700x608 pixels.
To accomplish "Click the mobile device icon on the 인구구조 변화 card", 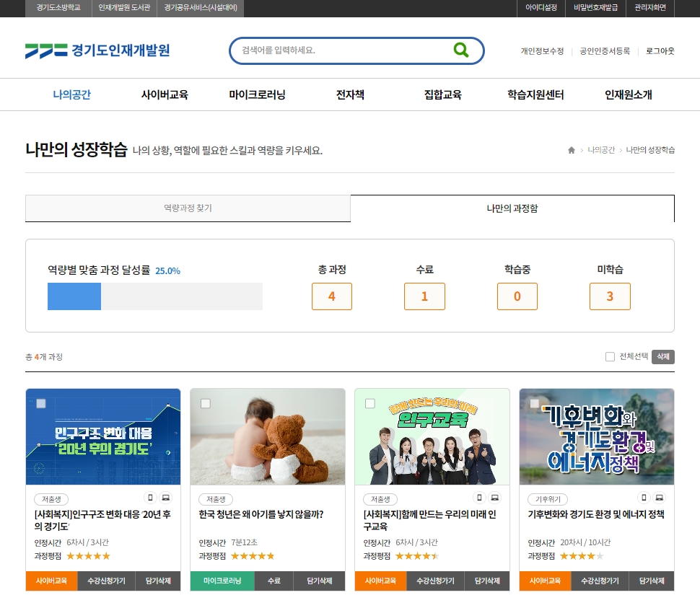I will pyautogui.click(x=151, y=498).
